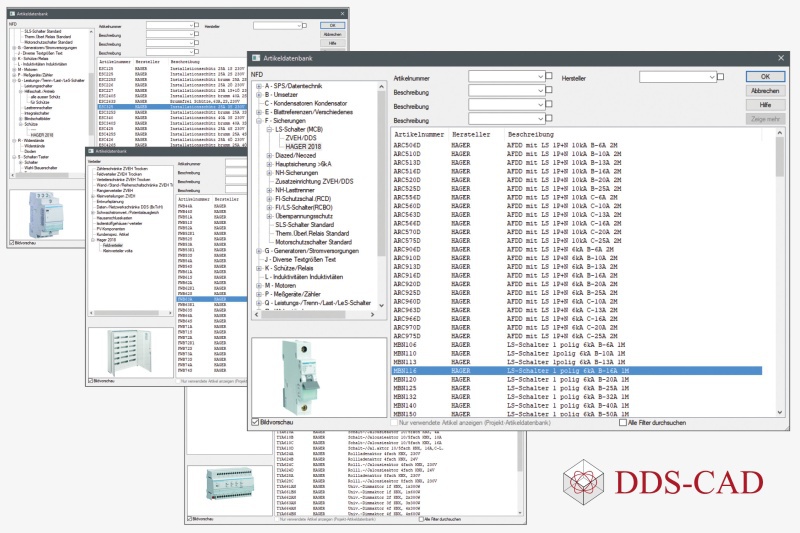Select 'NH-Lasttrenner' tree item
The height and width of the screenshot is (533, 800).
click(295, 190)
